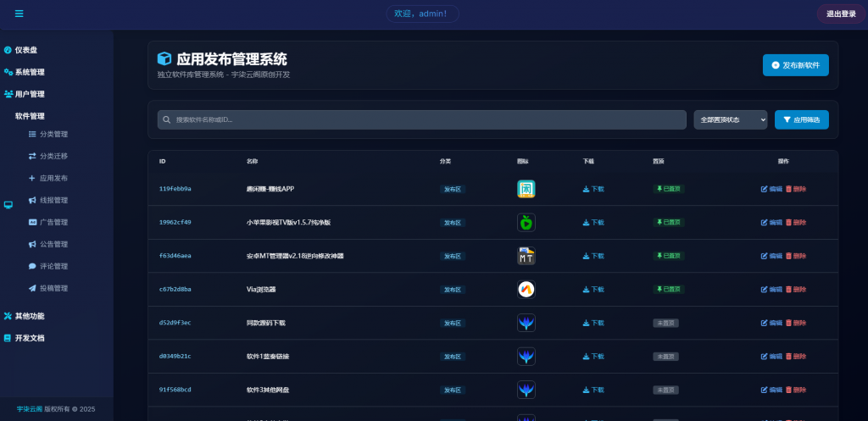Delete 软件1蓝奏链接 entry

point(796,357)
